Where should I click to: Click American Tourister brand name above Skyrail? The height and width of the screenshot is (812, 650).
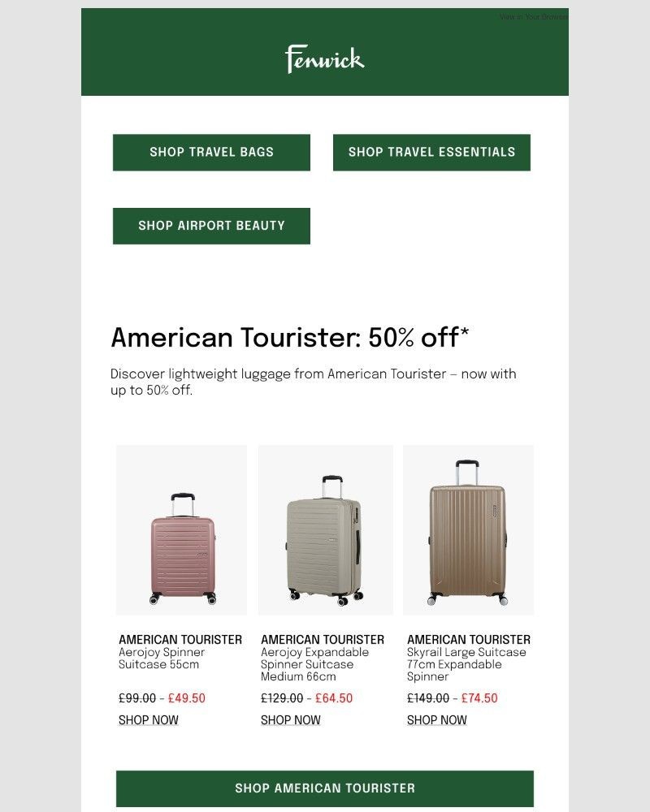tap(469, 640)
